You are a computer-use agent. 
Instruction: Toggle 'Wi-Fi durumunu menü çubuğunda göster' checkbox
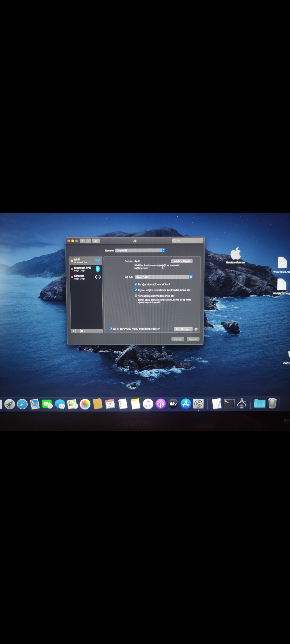[111, 329]
